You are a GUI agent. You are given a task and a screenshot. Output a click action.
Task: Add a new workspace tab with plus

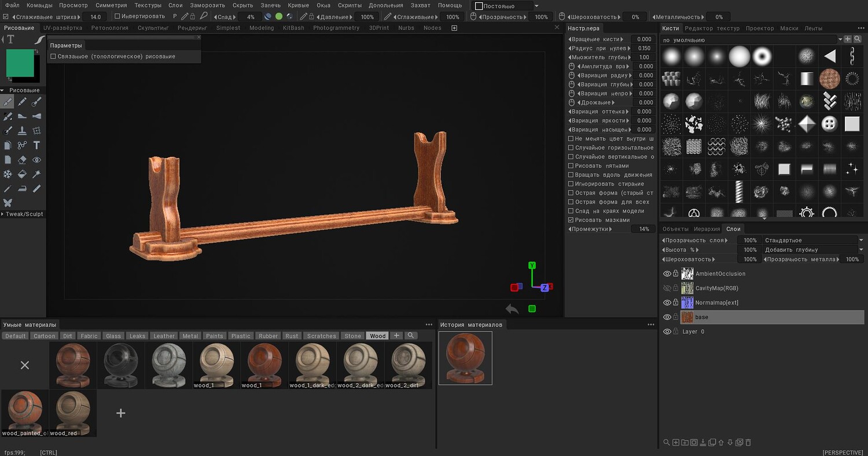[454, 28]
